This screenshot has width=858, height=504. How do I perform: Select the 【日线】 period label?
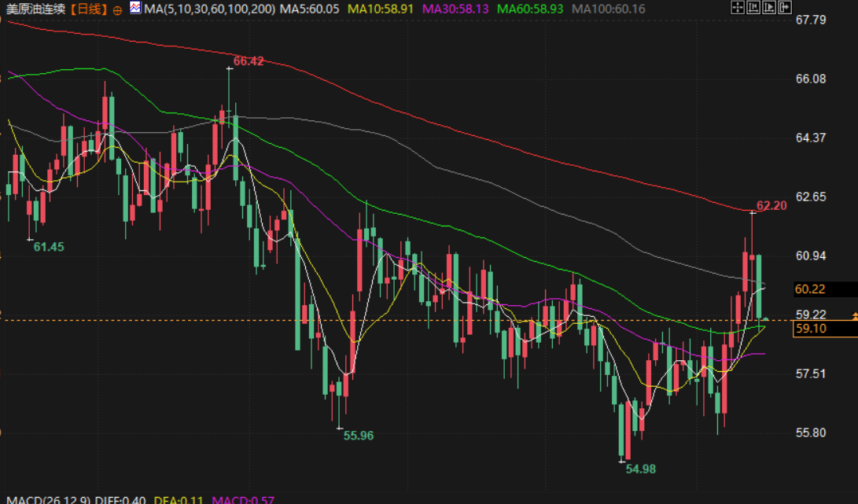coord(89,9)
